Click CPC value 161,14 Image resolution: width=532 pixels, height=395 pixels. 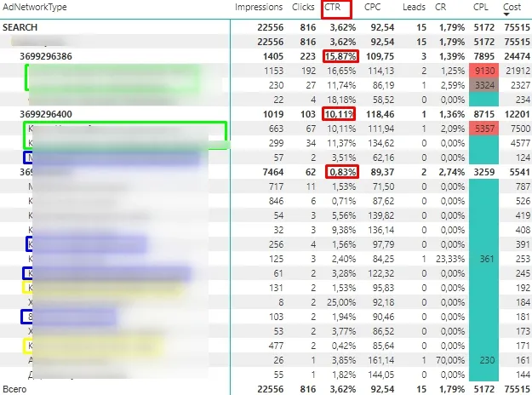(381, 360)
